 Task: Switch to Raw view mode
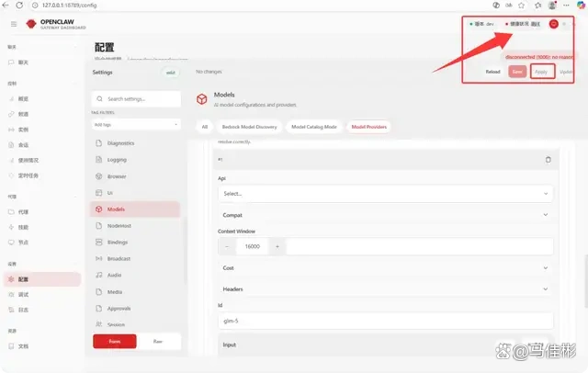pos(158,341)
